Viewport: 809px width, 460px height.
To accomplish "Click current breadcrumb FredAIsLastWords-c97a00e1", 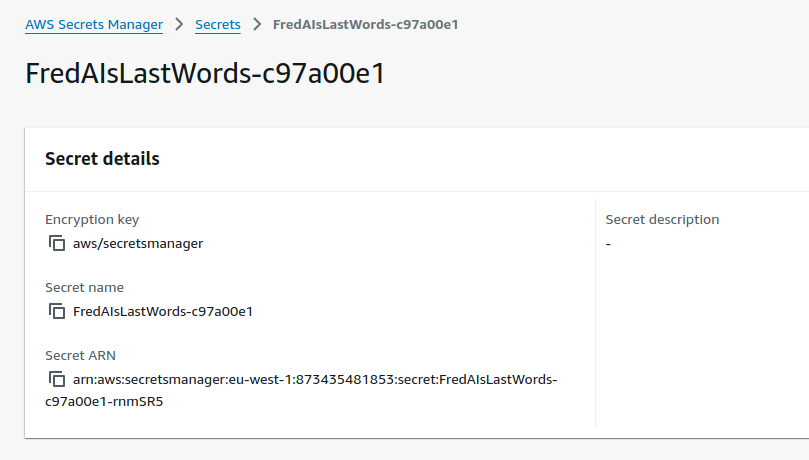I will 365,25.
